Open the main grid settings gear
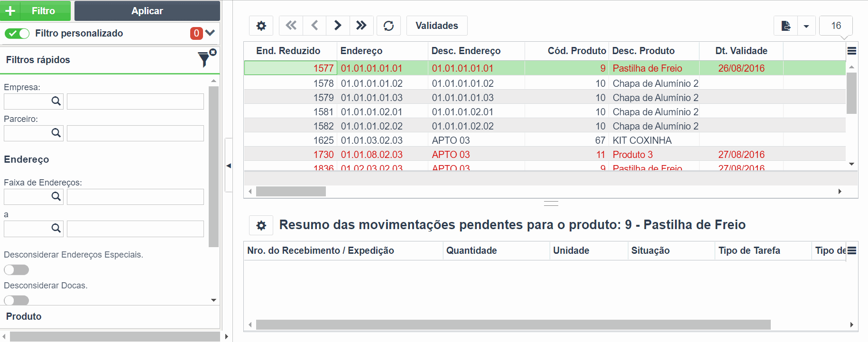Image resolution: width=868 pixels, height=342 pixels. coord(261,26)
